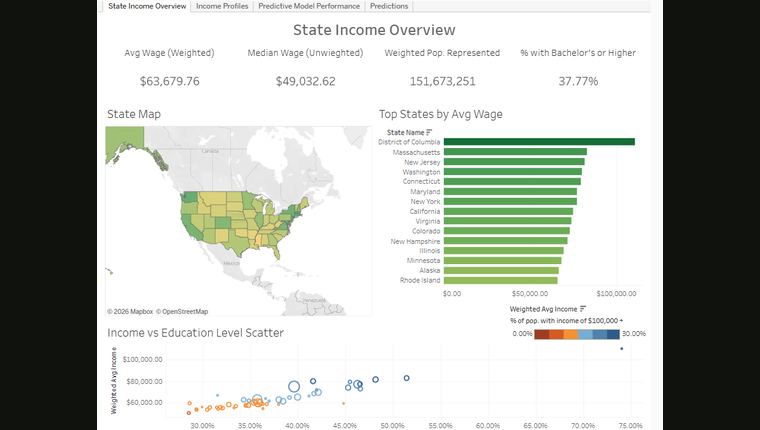The height and width of the screenshot is (430, 760).
Task: Click the 'Rhode Island' state label
Action: (x=420, y=280)
